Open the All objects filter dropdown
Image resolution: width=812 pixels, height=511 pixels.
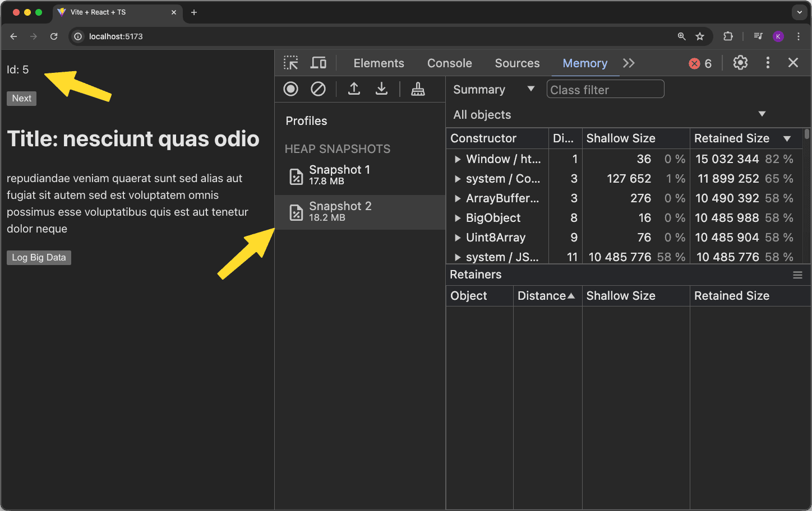(x=609, y=115)
